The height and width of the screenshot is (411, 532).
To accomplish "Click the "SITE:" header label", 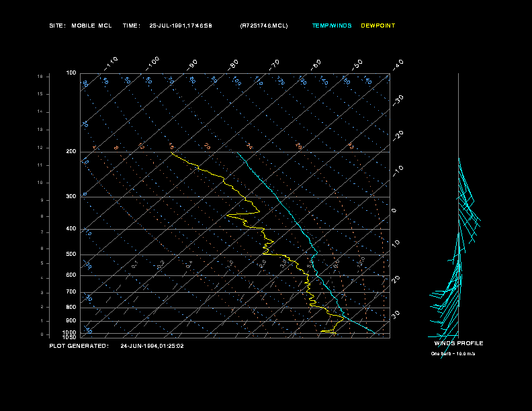I will (x=57, y=26).
